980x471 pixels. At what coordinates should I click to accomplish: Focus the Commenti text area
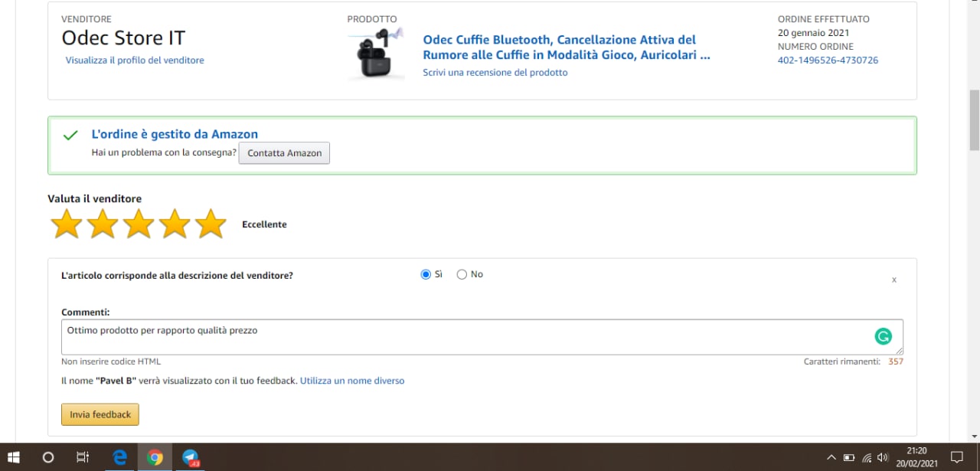coord(482,337)
